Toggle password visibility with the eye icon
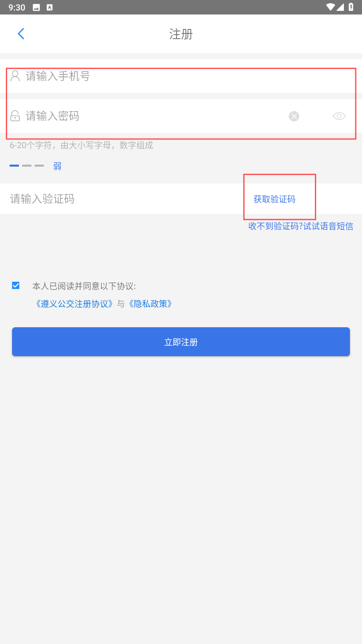Viewport: 362px width, 644px height. (339, 116)
